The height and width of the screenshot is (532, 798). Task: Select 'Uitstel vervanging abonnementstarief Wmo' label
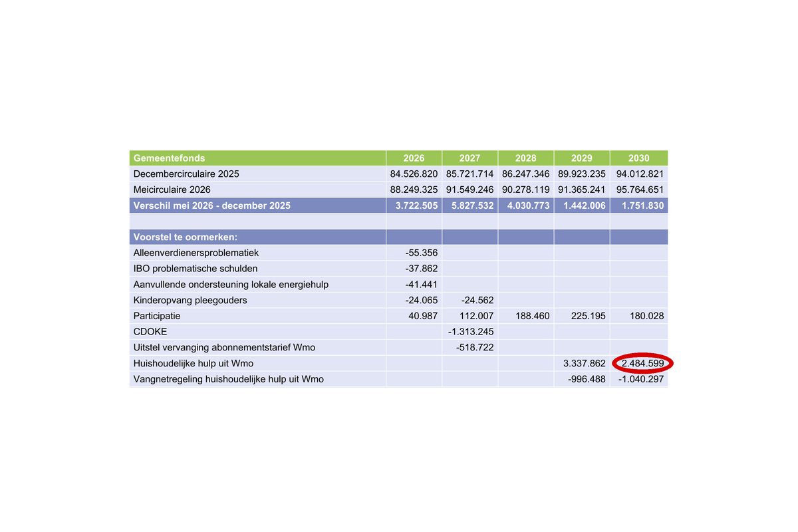click(x=224, y=348)
